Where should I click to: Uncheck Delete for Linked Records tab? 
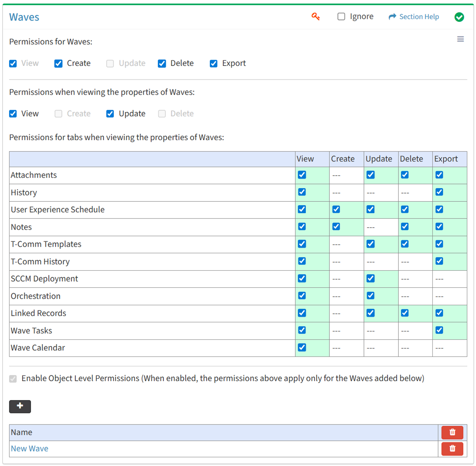(x=405, y=313)
